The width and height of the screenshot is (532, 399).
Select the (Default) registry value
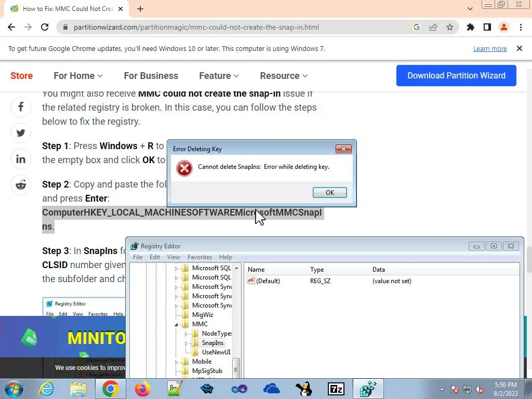(263, 281)
